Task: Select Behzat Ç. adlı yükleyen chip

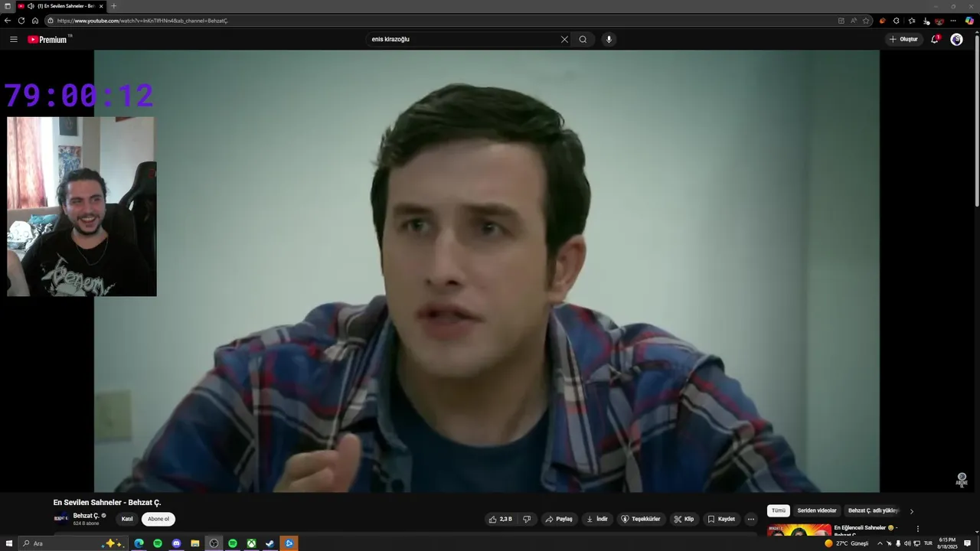Action: pos(873,510)
